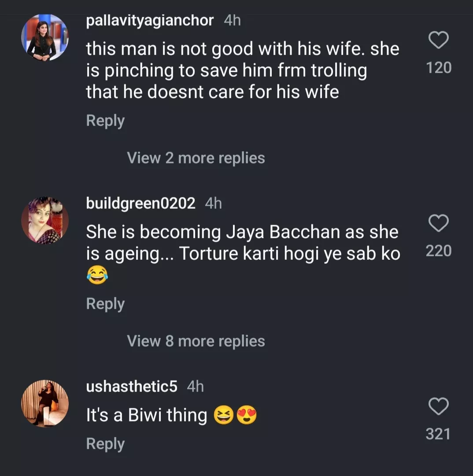This screenshot has height=476, width=473.
Task: Expand replies under pallavityagianchor's comment
Action: pyautogui.click(x=196, y=158)
